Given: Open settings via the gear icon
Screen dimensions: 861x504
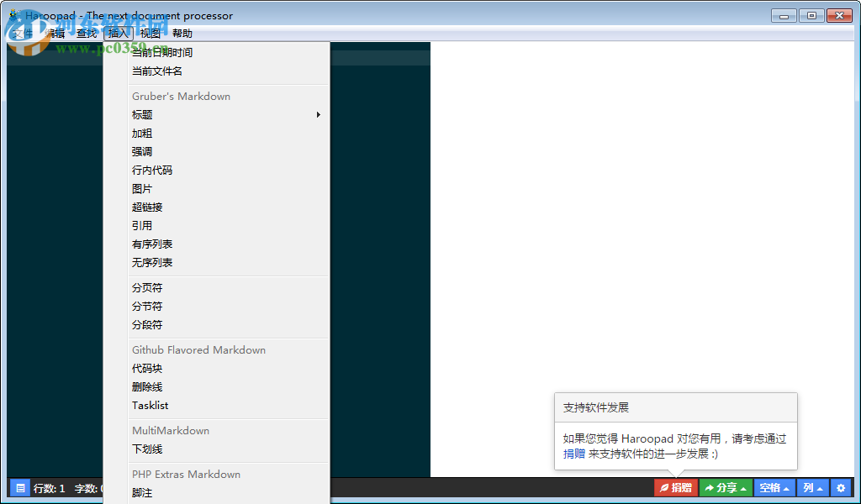Looking at the screenshot, I should click(x=841, y=487).
